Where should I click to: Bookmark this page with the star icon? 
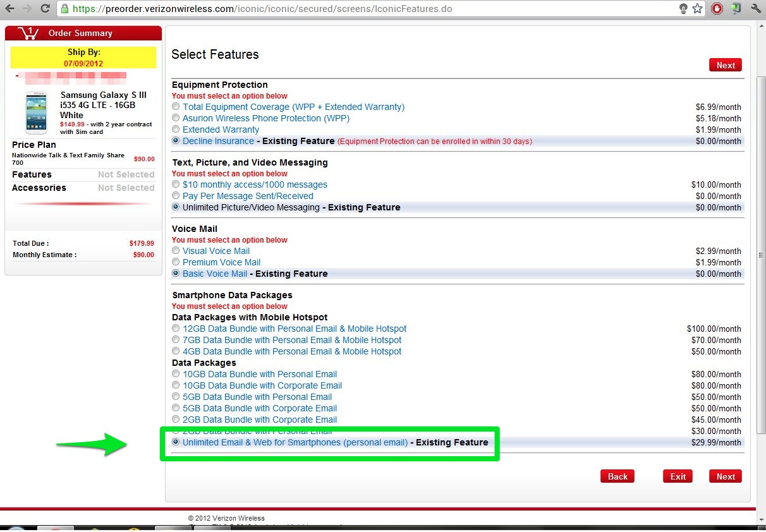click(x=697, y=9)
